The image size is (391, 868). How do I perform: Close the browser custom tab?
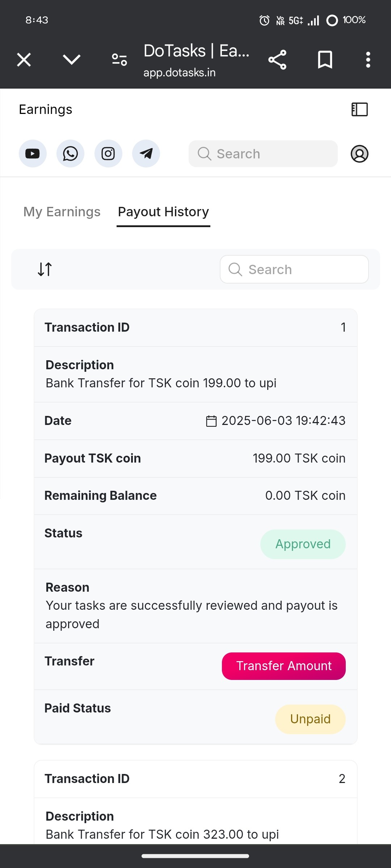[24, 60]
